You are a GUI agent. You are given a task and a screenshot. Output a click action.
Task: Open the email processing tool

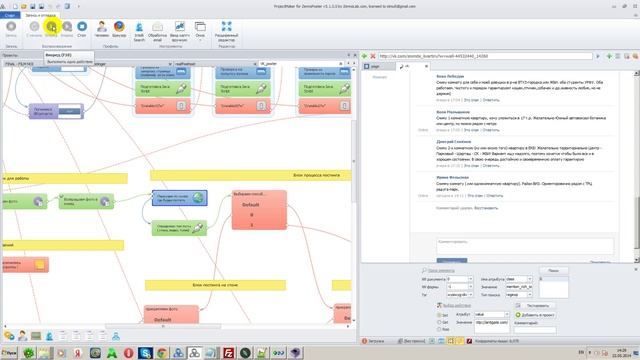pos(157,31)
